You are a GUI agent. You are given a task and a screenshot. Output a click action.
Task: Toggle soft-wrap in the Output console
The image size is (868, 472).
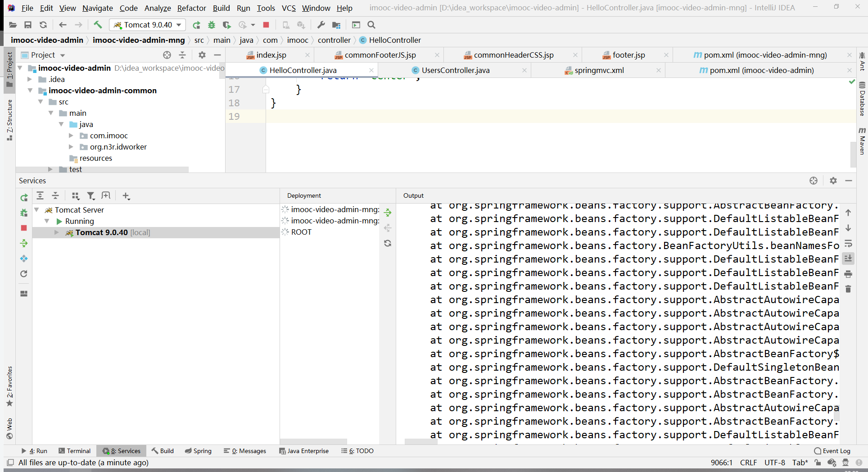click(848, 244)
